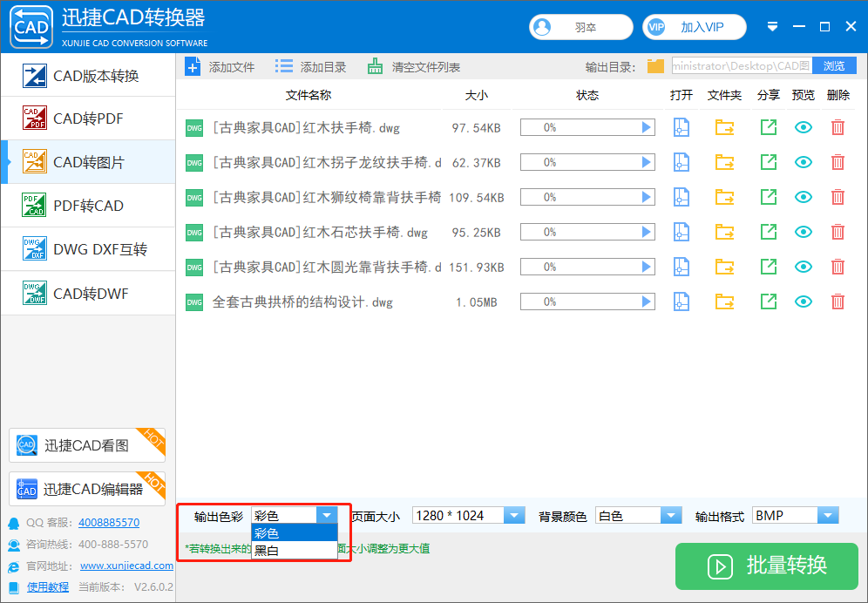Image resolution: width=868 pixels, height=603 pixels.
Task: Start 批量转换 batch conversion
Action: point(767,566)
